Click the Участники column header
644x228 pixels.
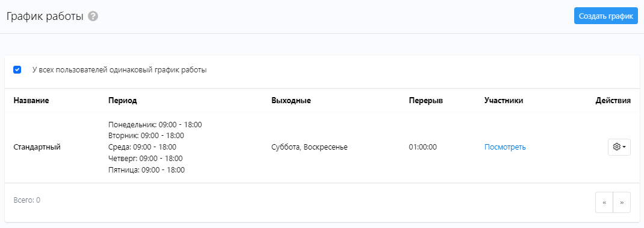point(504,100)
